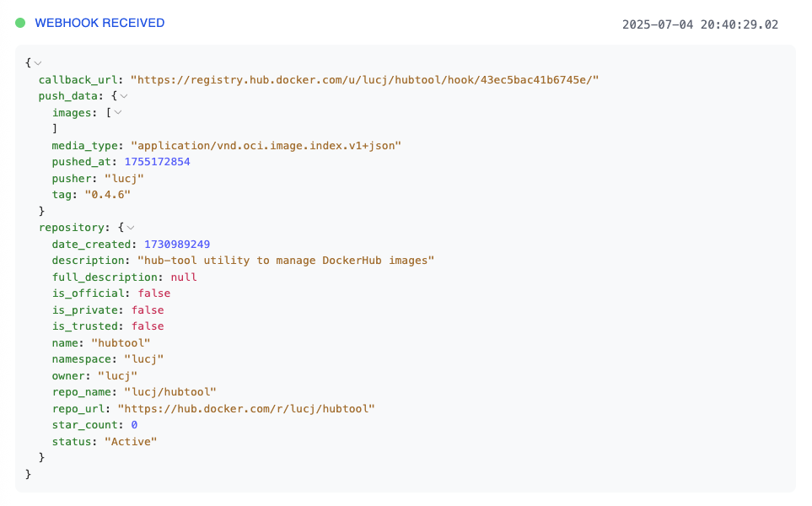This screenshot has width=812, height=506.
Task: Collapse the push_data object chevron
Action: click(124, 96)
